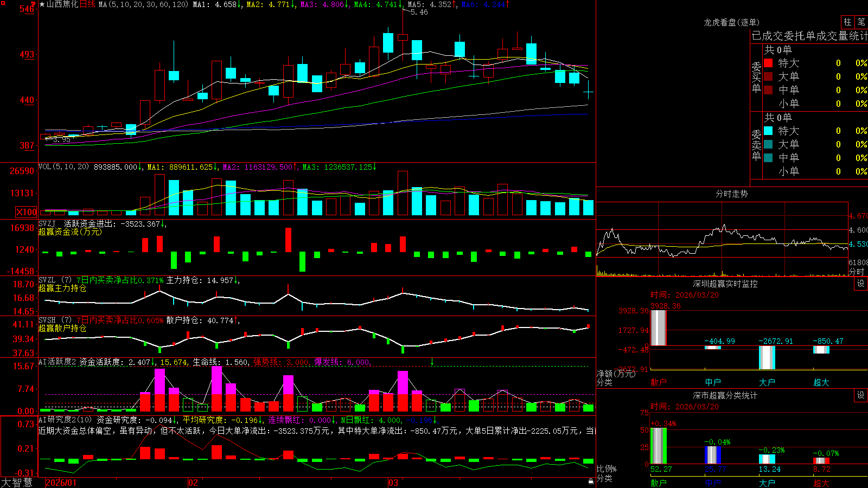
Task: Click the cyan 大户 13.24 bar
Action: point(767,459)
